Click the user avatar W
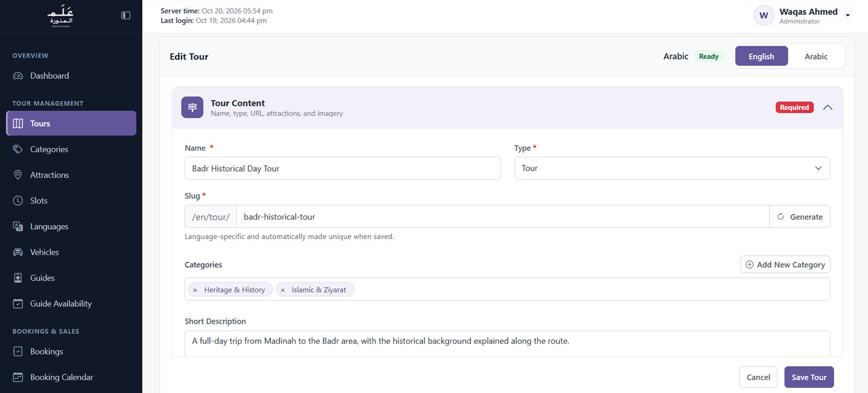This screenshot has height=393, width=868. [764, 15]
